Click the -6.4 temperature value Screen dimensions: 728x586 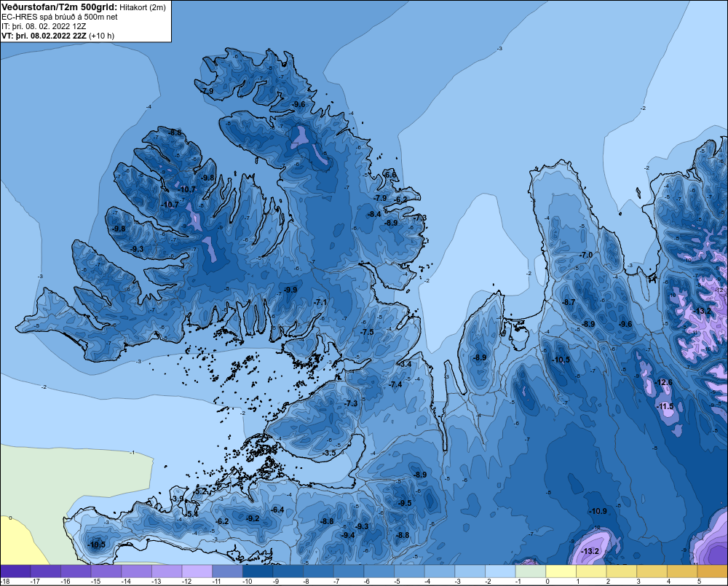click(277, 510)
